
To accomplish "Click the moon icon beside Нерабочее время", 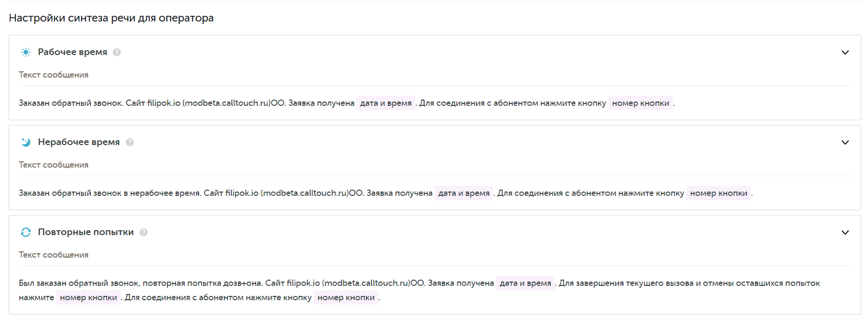I will (x=25, y=142).
